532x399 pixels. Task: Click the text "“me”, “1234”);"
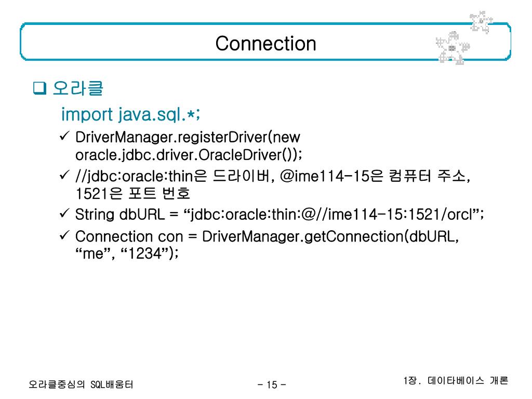pyautogui.click(x=127, y=253)
